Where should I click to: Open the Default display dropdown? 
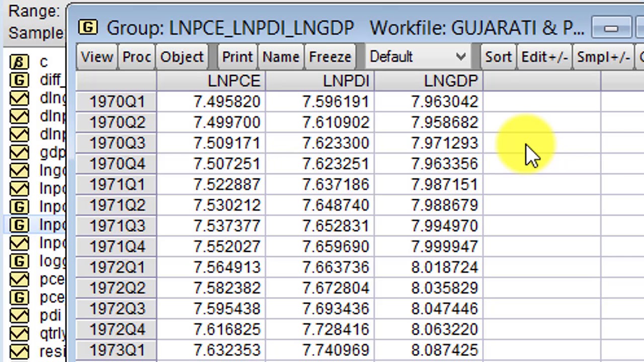pyautogui.click(x=418, y=57)
